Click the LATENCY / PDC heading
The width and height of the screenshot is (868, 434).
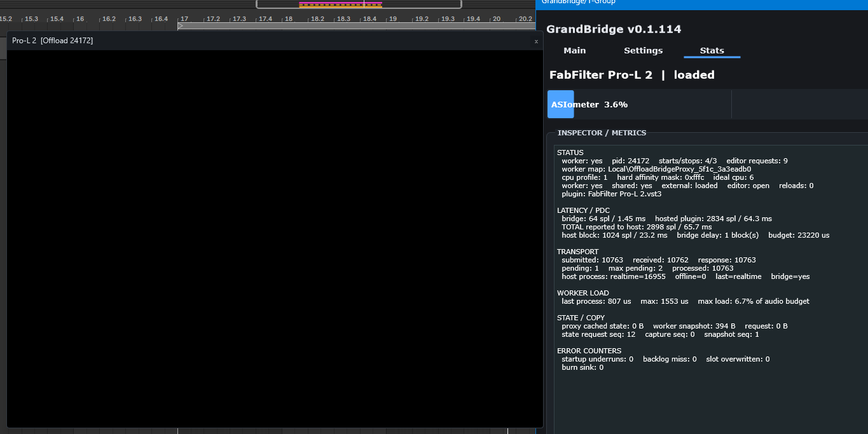click(x=582, y=210)
